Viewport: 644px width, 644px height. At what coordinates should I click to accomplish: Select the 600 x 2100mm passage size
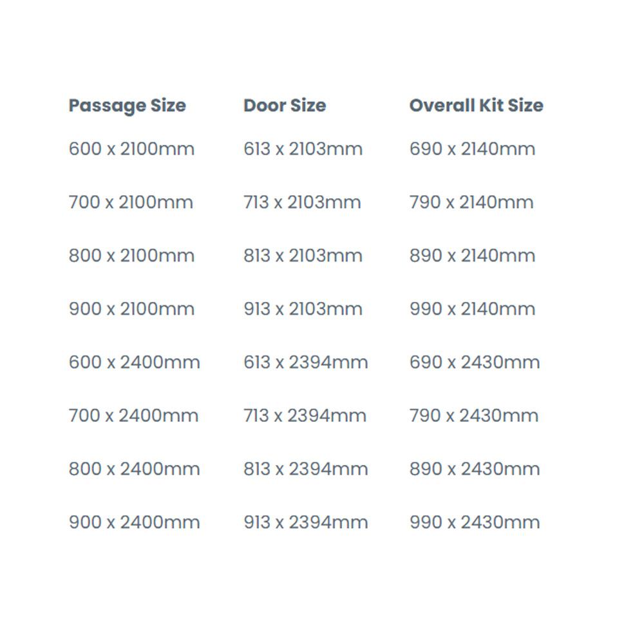point(131,149)
